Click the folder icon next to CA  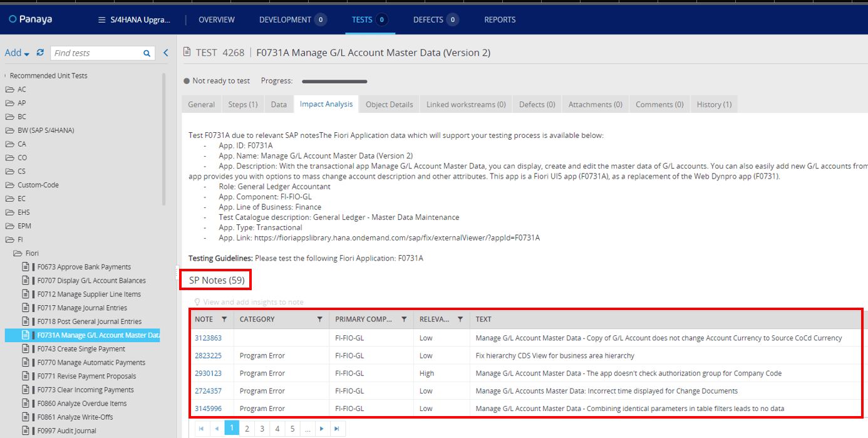pyautogui.click(x=9, y=143)
